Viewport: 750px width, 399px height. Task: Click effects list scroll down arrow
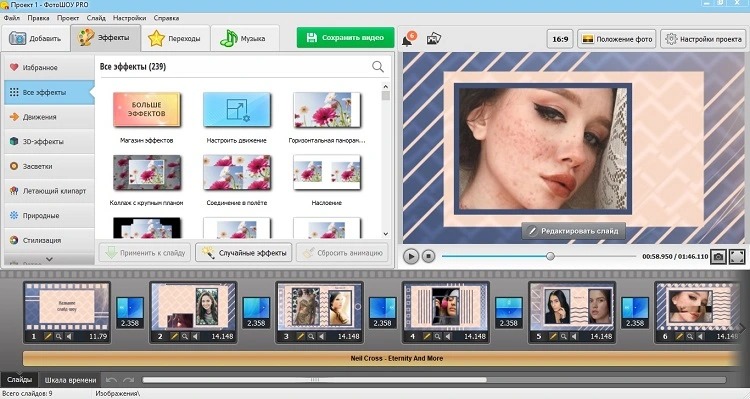pos(386,234)
